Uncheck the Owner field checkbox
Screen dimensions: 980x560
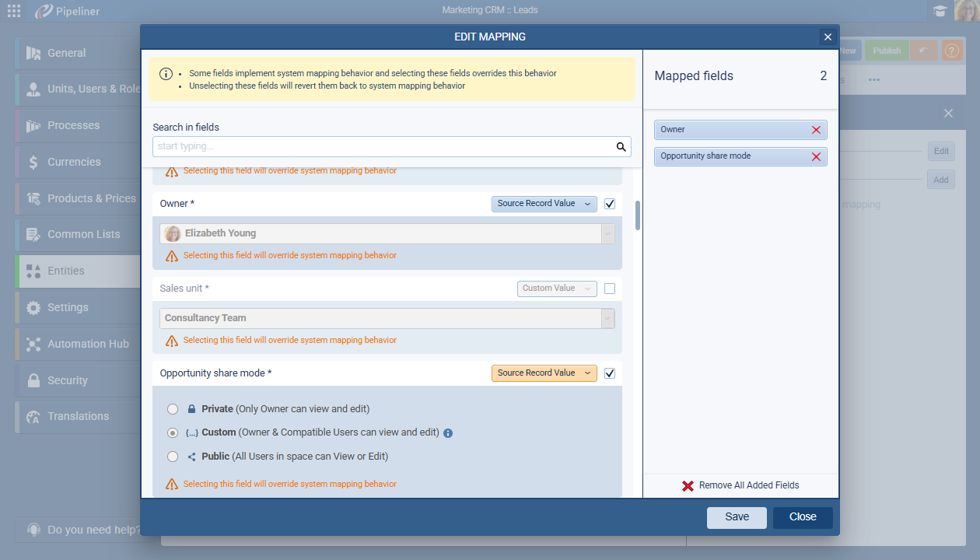pyautogui.click(x=610, y=204)
